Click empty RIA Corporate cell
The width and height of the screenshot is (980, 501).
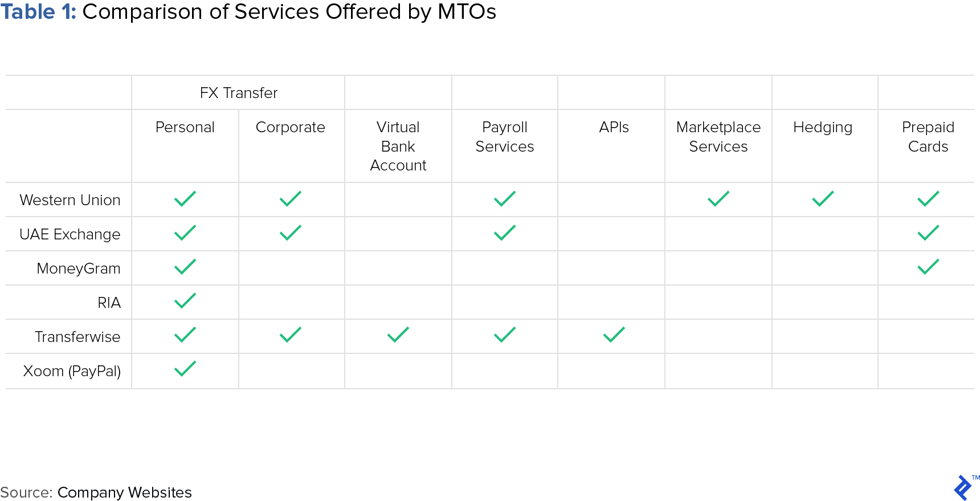(x=292, y=302)
